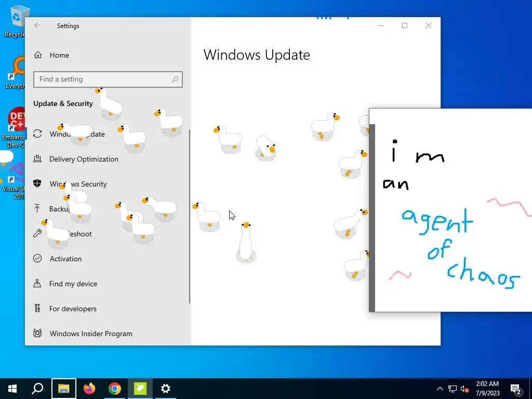The width and height of the screenshot is (532, 399).
Task: Launch Google Chrome from the taskbar
Action: 115,389
